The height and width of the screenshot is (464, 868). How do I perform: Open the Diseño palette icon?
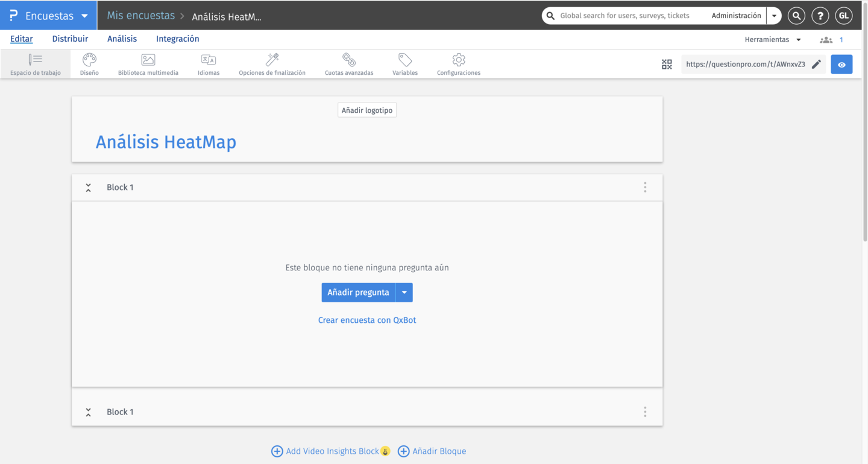(89, 59)
